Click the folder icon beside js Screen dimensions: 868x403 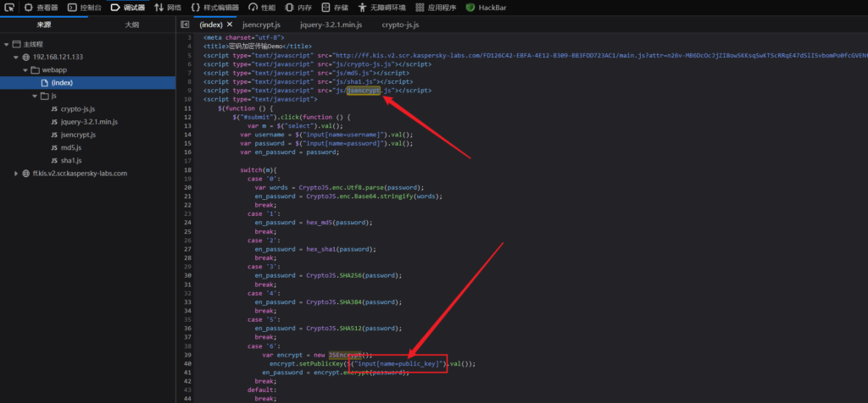46,97
